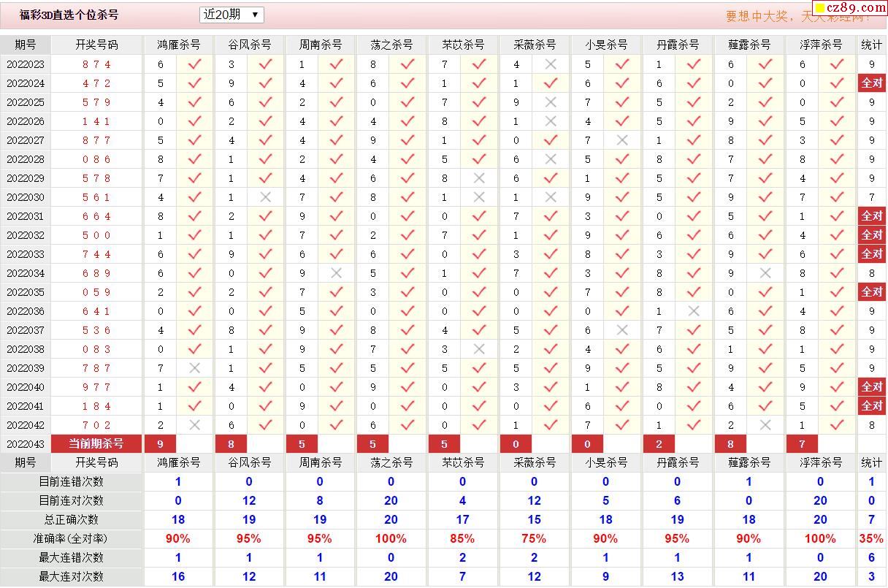Click the gray X for 小旻杀号 in row 2022027
The image size is (888, 588).
(x=621, y=140)
